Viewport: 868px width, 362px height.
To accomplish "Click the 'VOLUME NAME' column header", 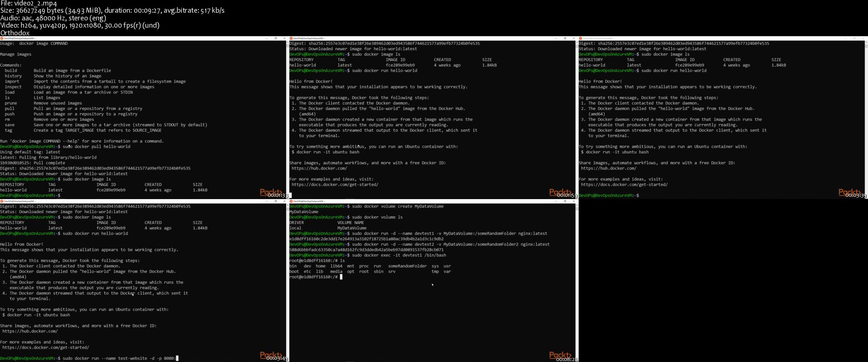I will (350, 223).
